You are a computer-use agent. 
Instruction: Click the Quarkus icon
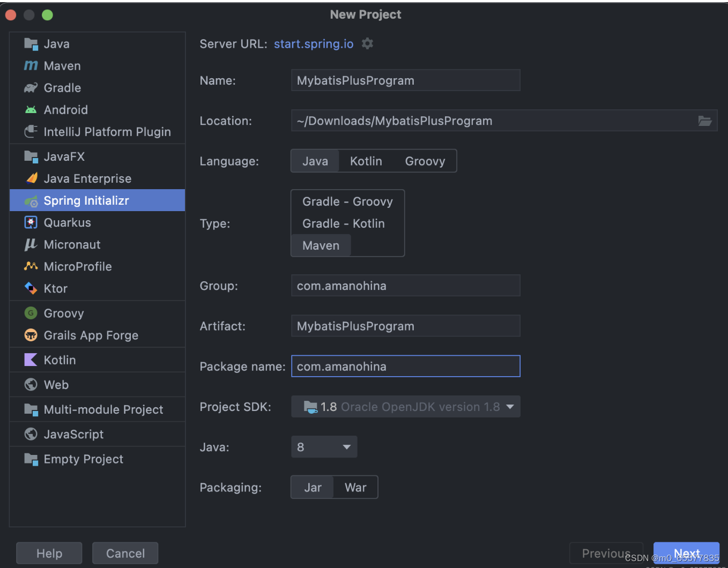[x=31, y=222]
